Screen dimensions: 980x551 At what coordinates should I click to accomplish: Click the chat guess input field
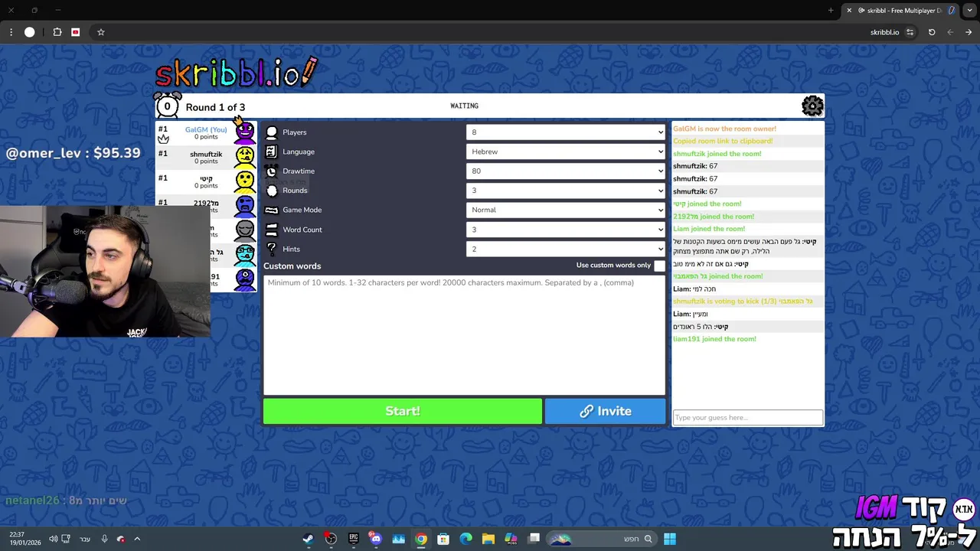pos(748,417)
